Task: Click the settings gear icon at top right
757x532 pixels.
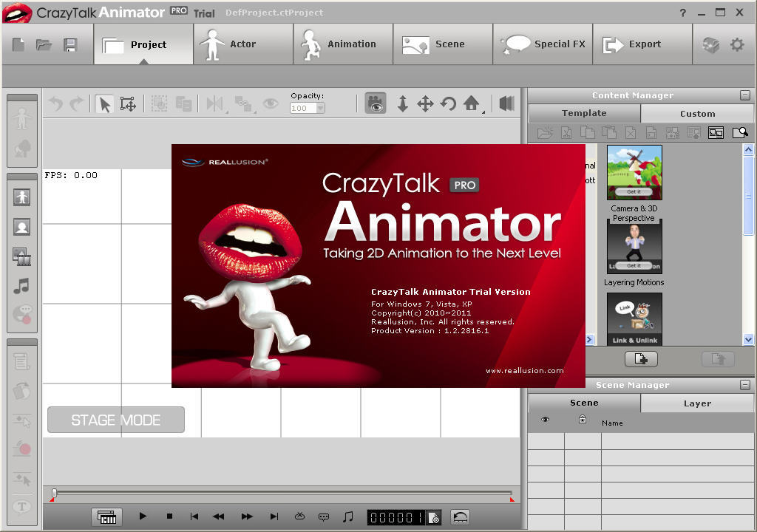Action: click(736, 44)
